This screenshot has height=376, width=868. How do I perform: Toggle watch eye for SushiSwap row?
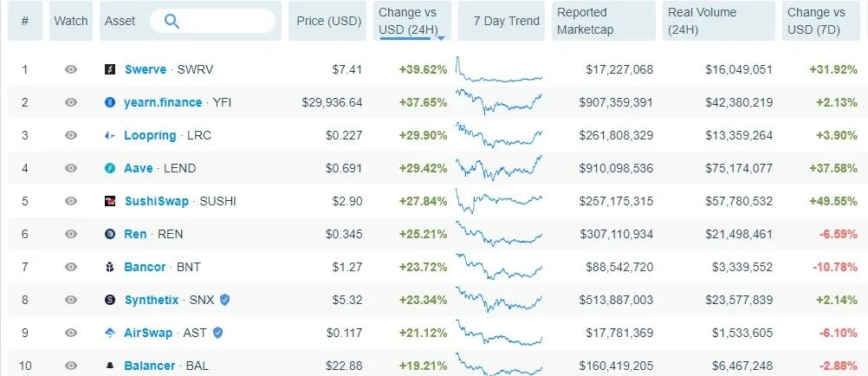point(71,201)
